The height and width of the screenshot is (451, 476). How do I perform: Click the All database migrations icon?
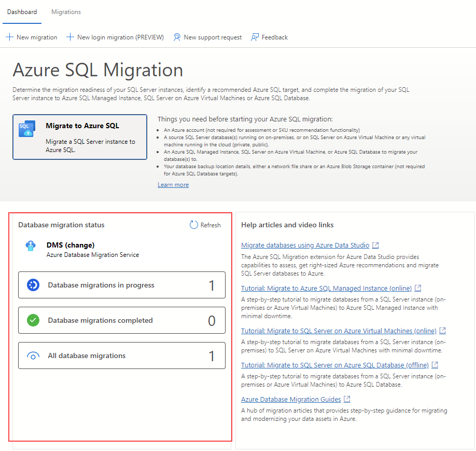point(34,356)
